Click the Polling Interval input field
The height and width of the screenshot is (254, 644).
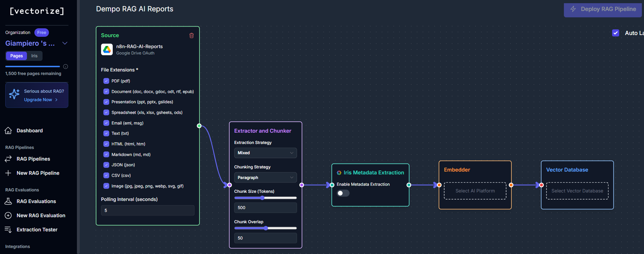tap(148, 210)
